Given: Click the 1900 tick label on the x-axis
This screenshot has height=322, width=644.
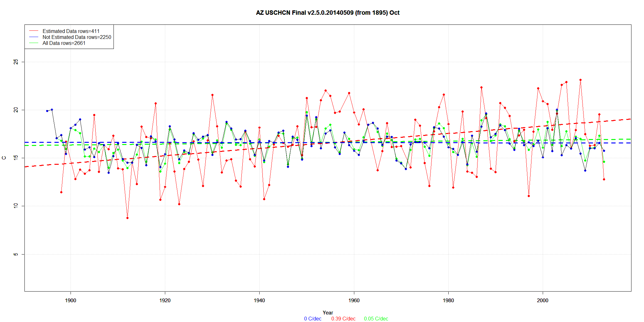Looking at the screenshot, I should click(x=71, y=300).
